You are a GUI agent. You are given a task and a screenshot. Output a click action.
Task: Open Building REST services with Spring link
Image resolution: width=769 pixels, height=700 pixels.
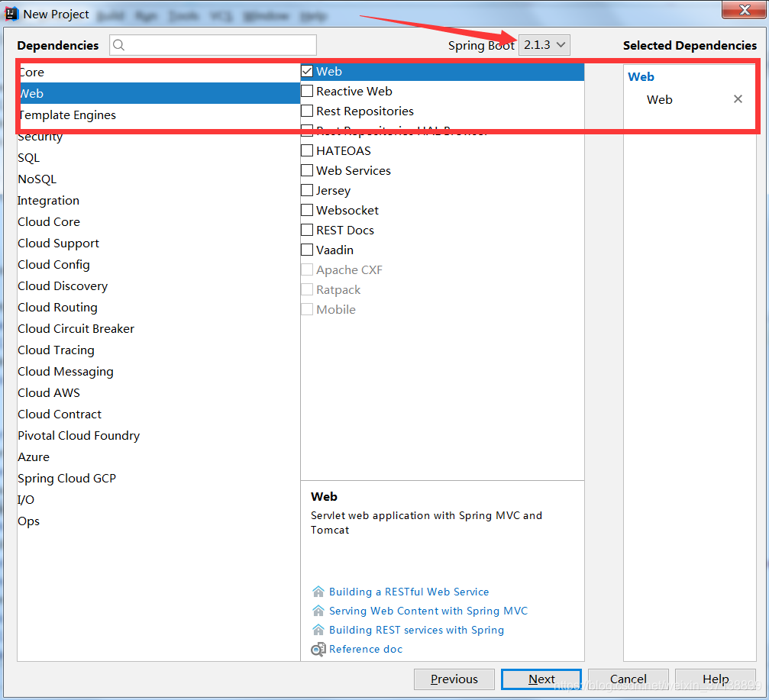coord(416,630)
